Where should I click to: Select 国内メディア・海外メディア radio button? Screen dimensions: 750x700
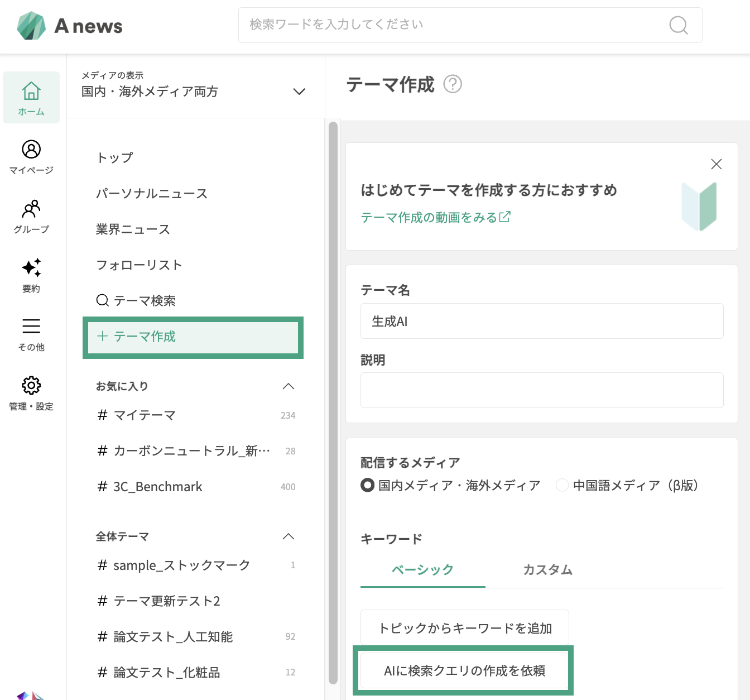point(367,485)
